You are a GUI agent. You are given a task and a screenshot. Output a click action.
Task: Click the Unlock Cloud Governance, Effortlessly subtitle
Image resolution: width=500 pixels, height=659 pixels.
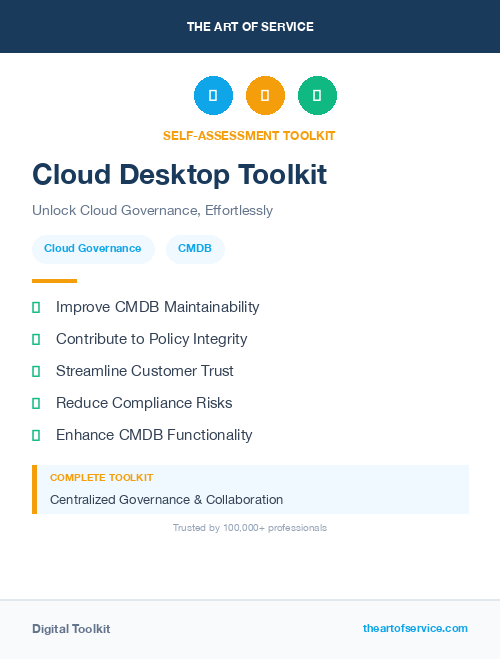(x=153, y=210)
